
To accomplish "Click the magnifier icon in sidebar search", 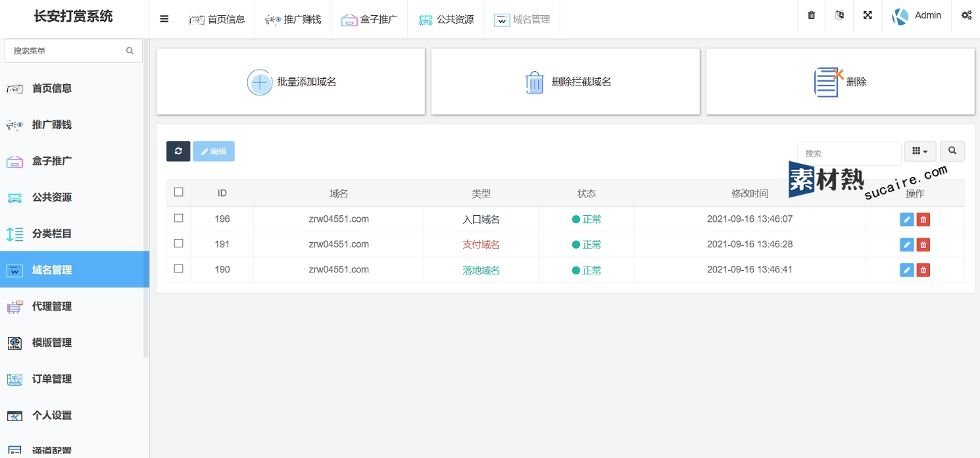I will (130, 51).
